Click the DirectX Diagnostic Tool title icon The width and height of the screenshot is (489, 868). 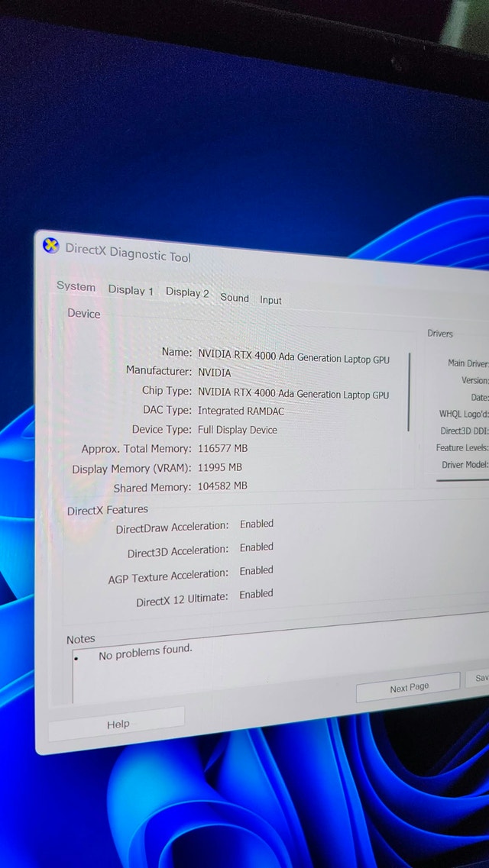[x=51, y=245]
